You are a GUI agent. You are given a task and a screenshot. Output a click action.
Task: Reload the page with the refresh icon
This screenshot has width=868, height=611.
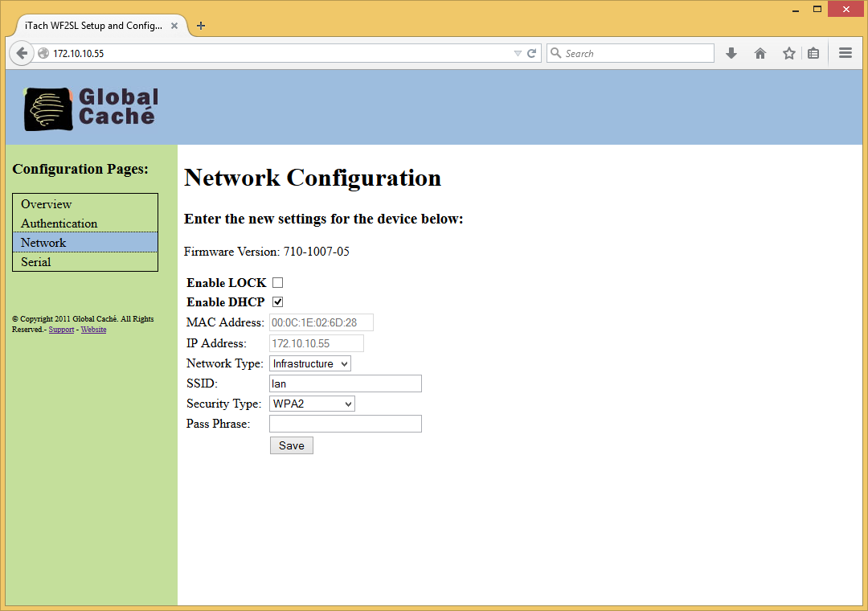tap(531, 53)
